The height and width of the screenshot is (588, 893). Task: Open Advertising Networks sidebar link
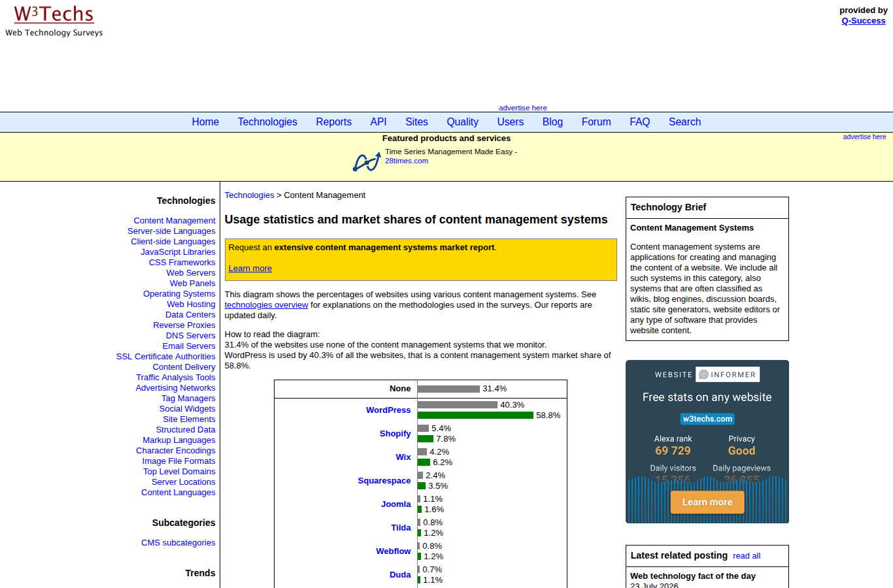click(175, 388)
